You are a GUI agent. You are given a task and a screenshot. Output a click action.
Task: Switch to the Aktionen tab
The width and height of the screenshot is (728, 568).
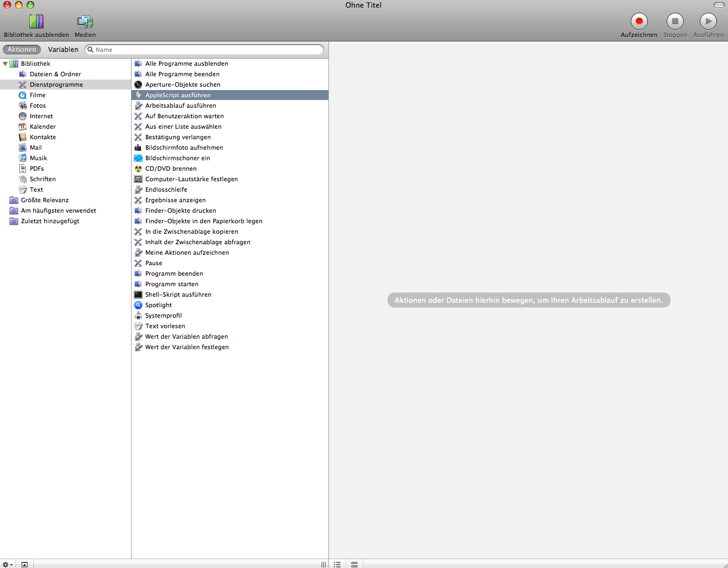pos(22,50)
